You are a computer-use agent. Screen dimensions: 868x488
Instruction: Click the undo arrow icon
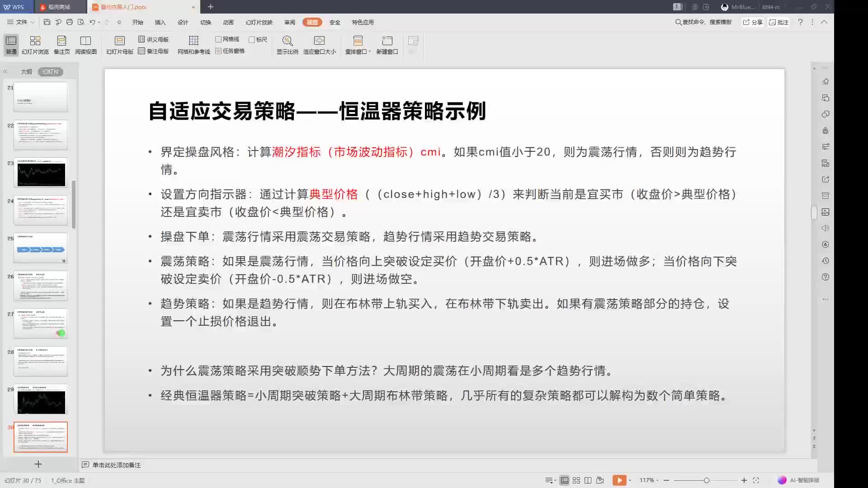click(92, 22)
